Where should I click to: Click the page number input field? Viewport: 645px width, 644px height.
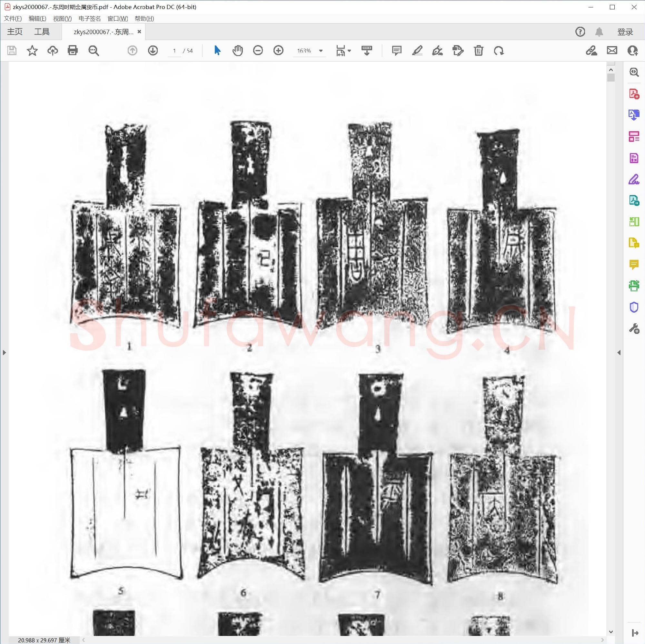click(174, 51)
